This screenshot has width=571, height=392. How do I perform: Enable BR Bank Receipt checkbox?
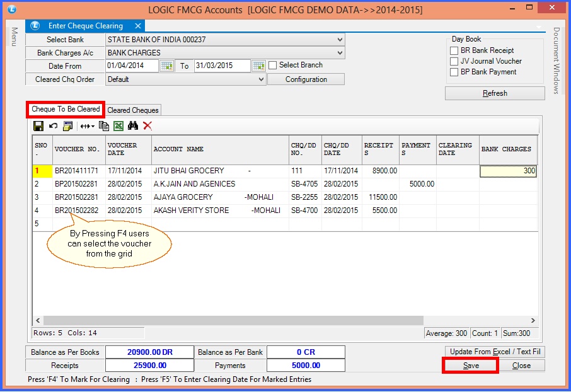click(x=454, y=50)
